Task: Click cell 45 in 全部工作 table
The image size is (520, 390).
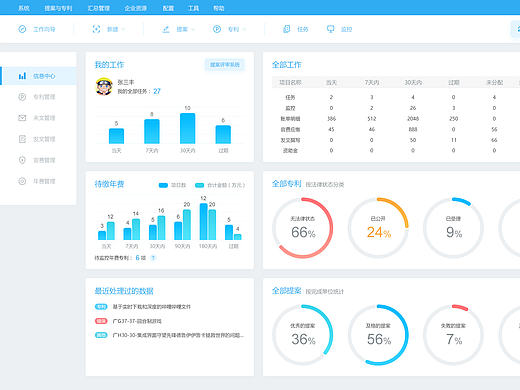Action: 331,129
